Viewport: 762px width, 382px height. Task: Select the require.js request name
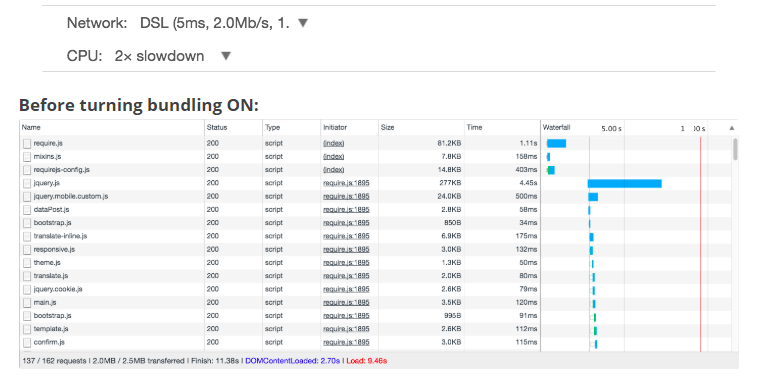(x=48, y=143)
